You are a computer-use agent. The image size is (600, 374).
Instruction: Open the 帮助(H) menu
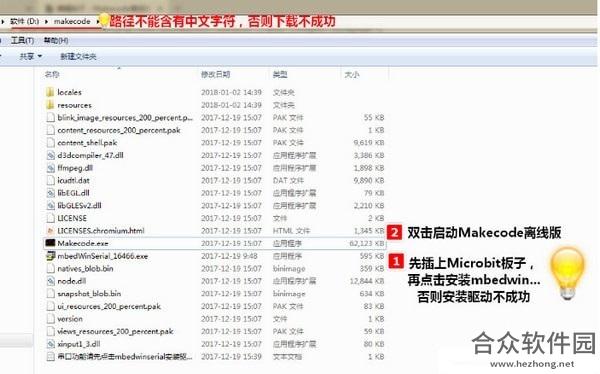[x=56, y=40]
